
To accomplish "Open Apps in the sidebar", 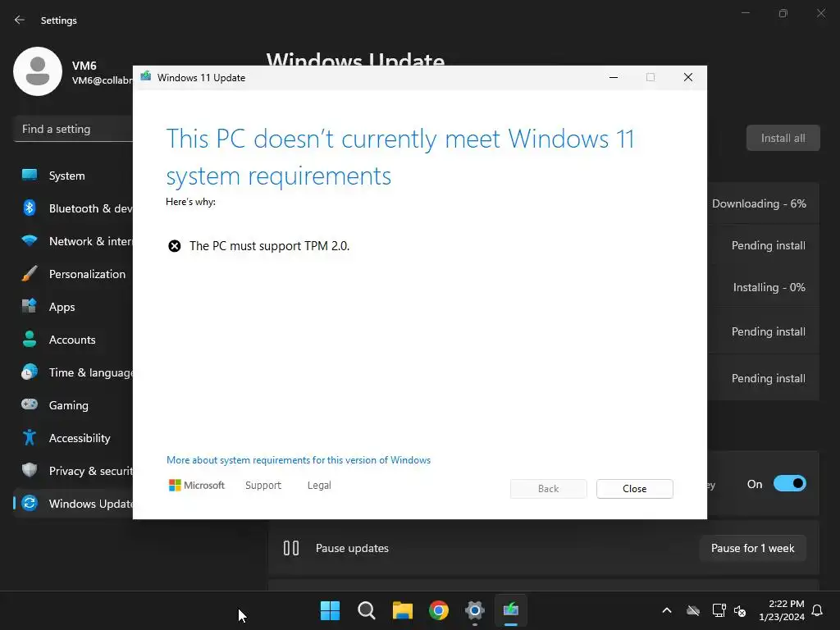I will tap(73, 307).
